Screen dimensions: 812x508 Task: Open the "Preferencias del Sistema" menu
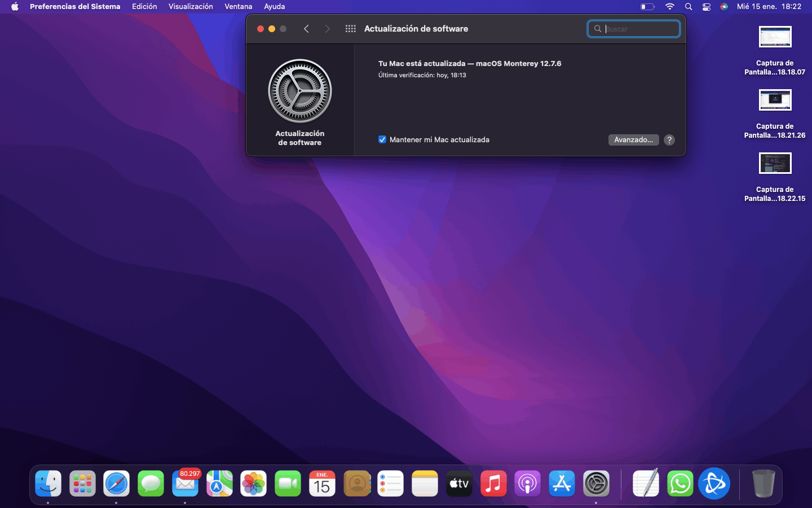pos(75,7)
